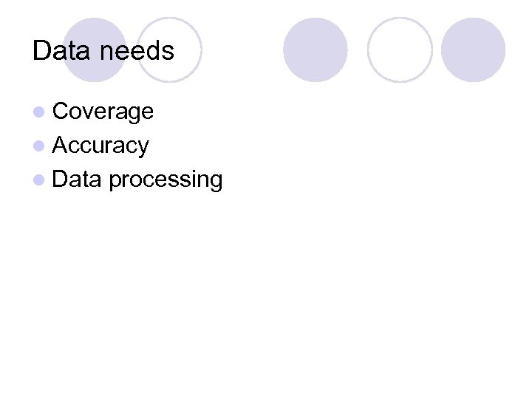Viewport: 532px width, 399px height.
Task: Click the capital "A" in Accuracy
Action: [61, 146]
